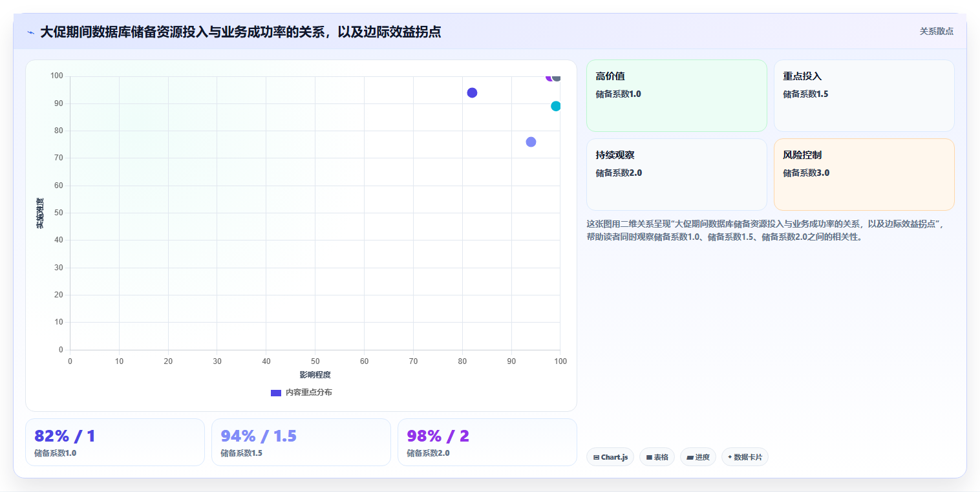Click the Chart.js tag icon
Image resolution: width=980 pixels, height=492 pixels.
(596, 457)
